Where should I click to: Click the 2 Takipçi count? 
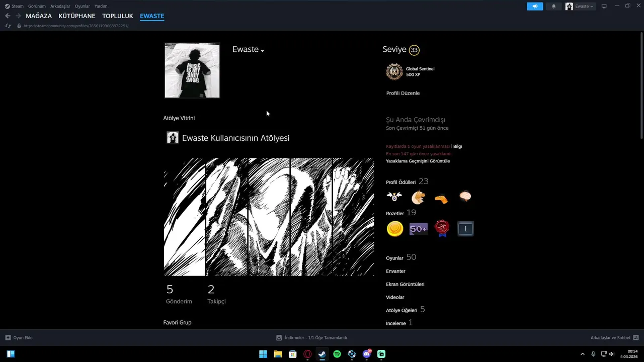coord(216,294)
